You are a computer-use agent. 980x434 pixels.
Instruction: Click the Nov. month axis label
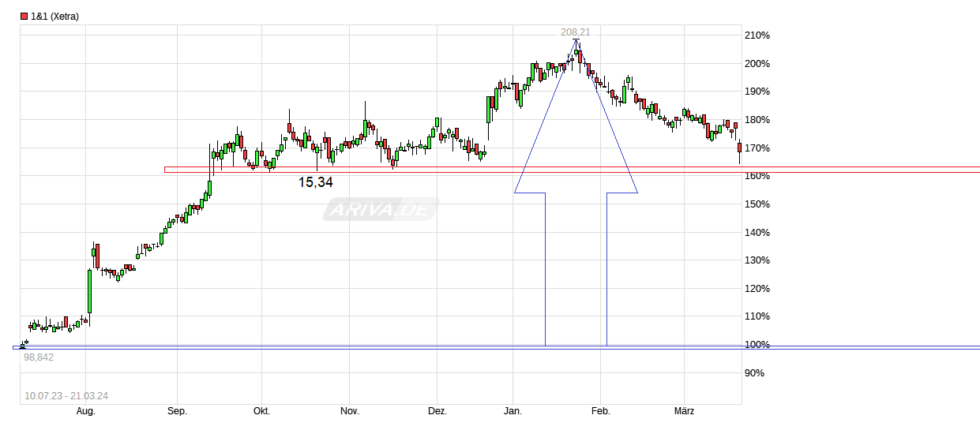[x=349, y=411]
